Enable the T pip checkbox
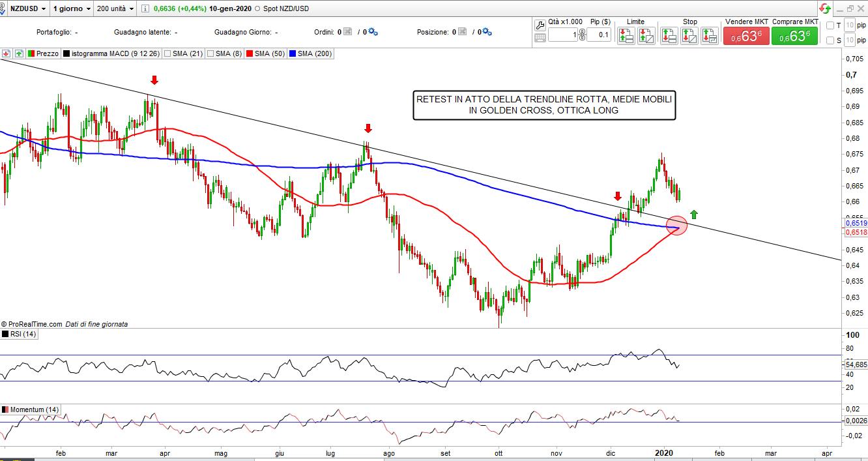Image resolution: width=868 pixels, height=461 pixels. click(830, 25)
